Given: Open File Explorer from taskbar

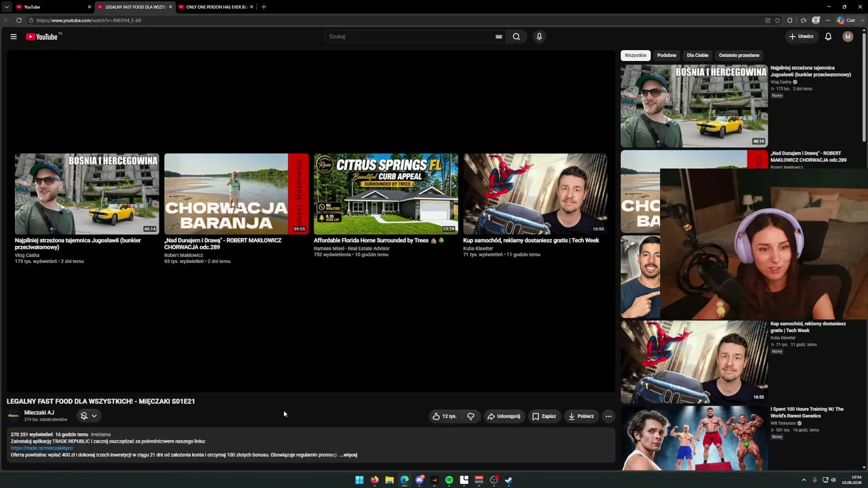Looking at the screenshot, I should pos(389,481).
